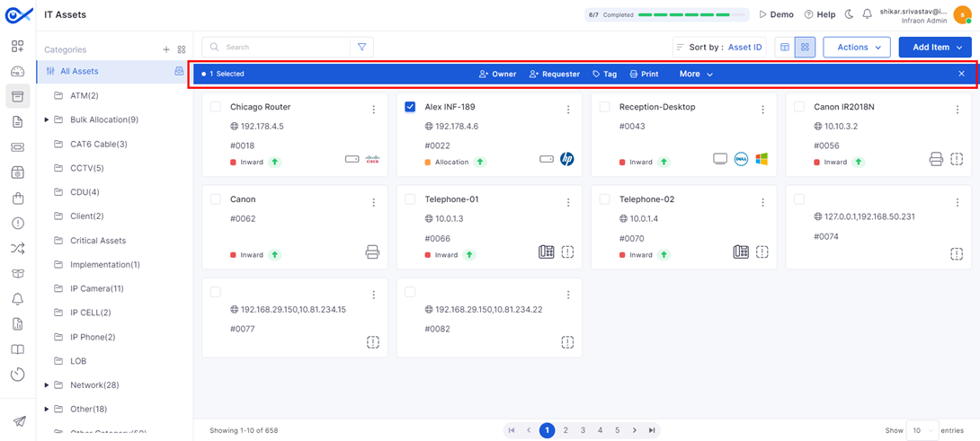This screenshot has width=980, height=441.
Task: Select the Chicago Router checkbox
Action: [216, 107]
